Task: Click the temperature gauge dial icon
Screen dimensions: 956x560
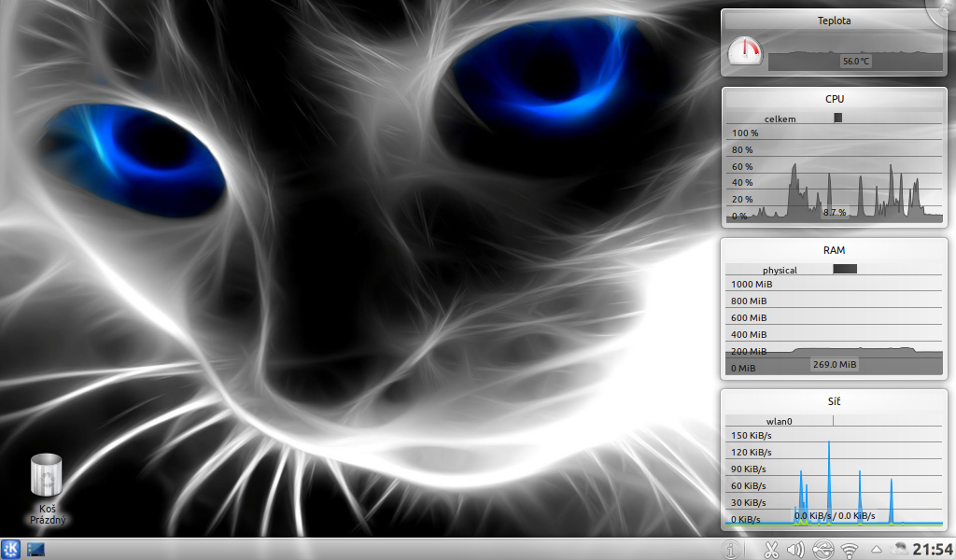Action: tap(745, 51)
